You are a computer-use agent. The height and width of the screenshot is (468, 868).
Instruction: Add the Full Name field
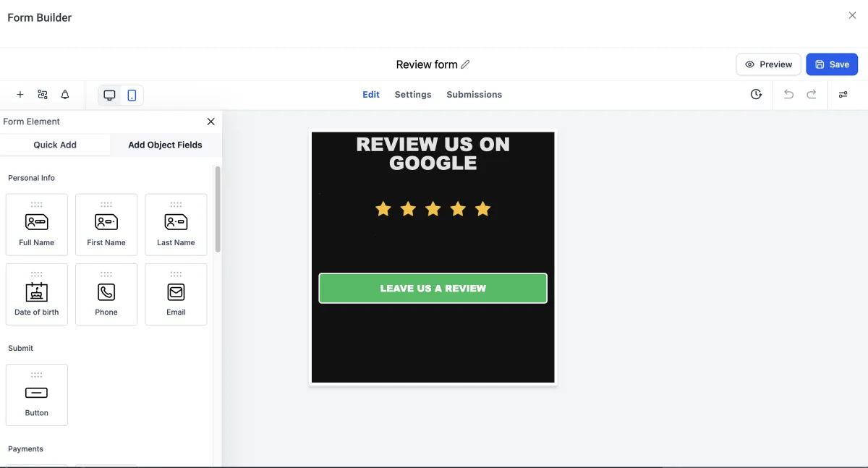(x=37, y=224)
